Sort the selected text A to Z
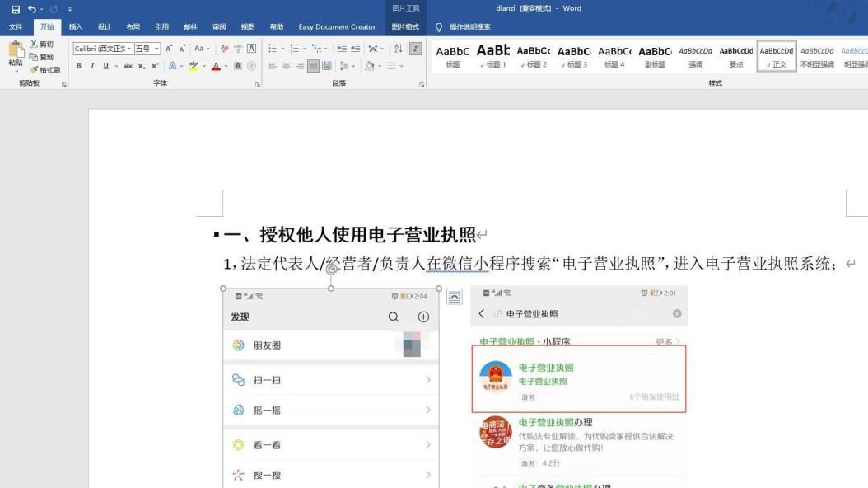Viewport: 868px width, 488px height. [x=398, y=49]
